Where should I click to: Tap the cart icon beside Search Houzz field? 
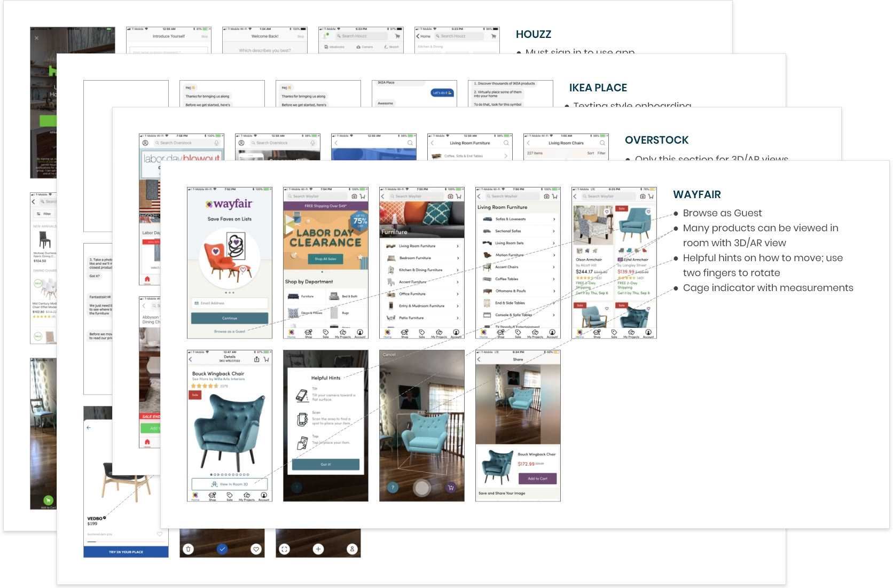397,36
